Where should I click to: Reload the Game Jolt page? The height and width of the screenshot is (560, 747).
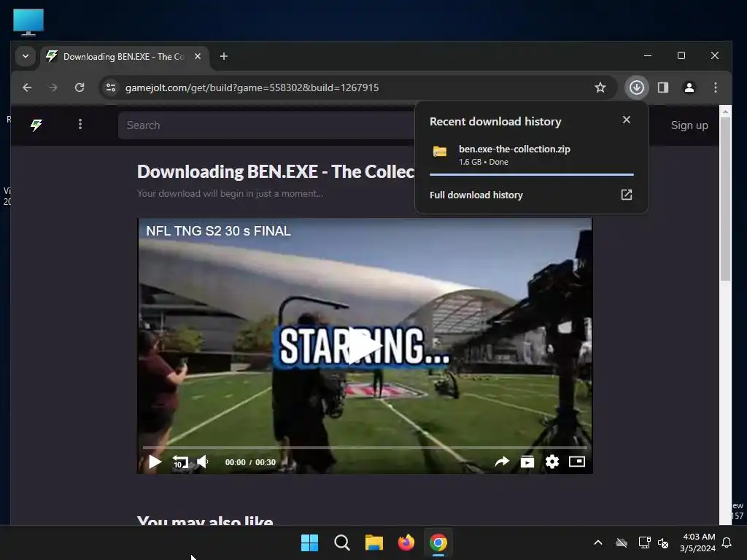80,87
